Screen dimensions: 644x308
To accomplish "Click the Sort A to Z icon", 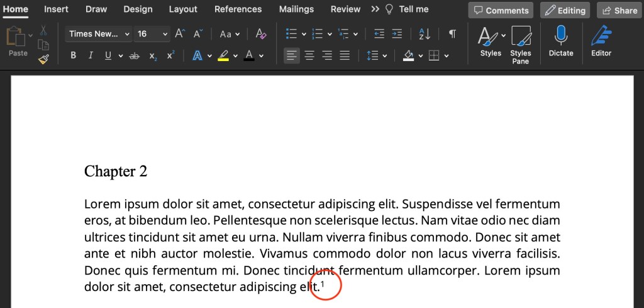I will click(x=425, y=34).
